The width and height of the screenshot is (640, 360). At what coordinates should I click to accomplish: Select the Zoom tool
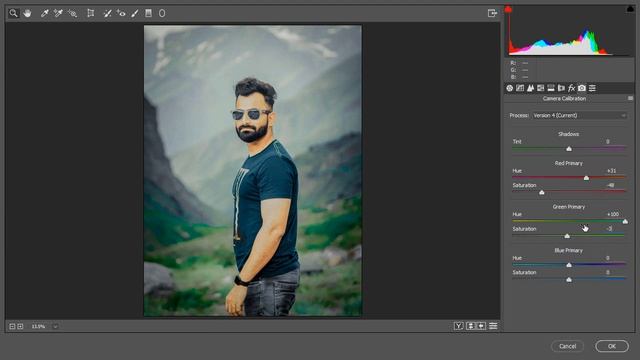13,13
